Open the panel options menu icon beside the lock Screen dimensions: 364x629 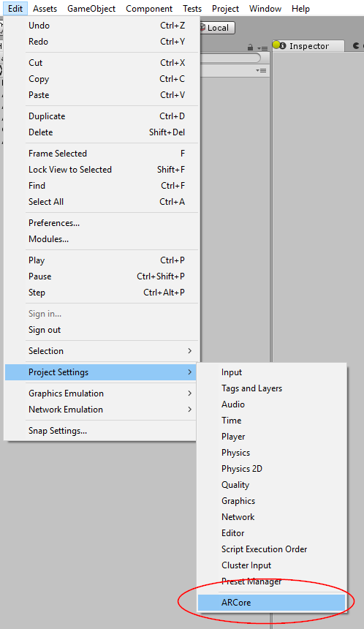tap(262, 48)
